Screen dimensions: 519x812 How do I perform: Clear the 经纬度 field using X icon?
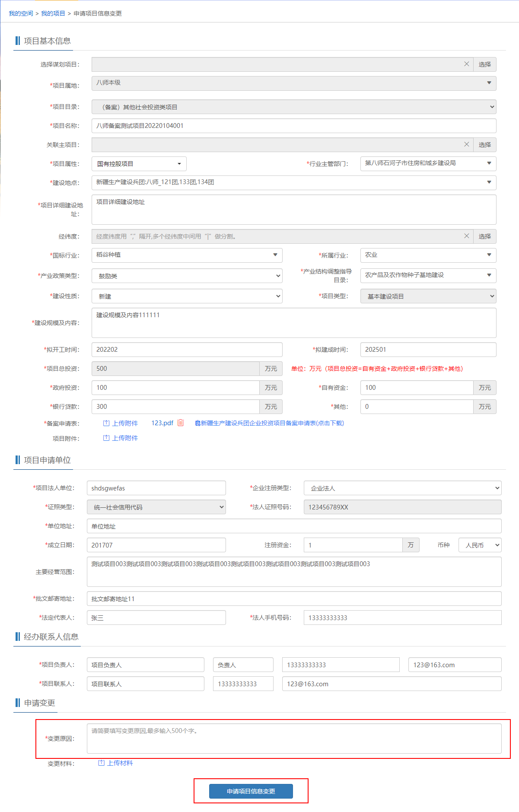coord(466,236)
